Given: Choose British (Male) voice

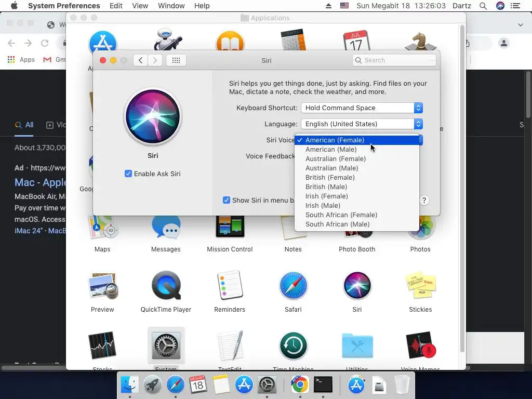Looking at the screenshot, I should 356,187.
